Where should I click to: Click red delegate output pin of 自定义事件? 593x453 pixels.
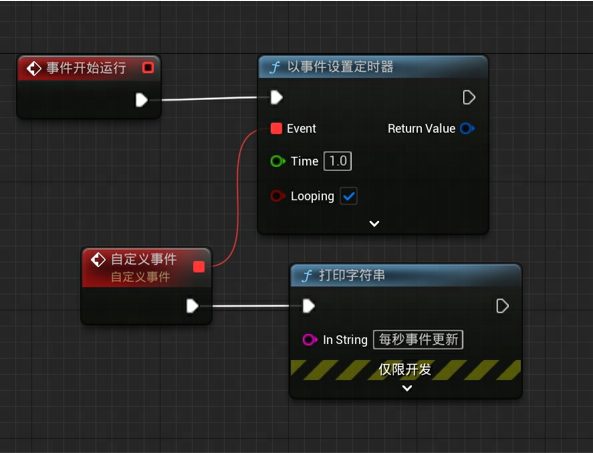pos(199,267)
